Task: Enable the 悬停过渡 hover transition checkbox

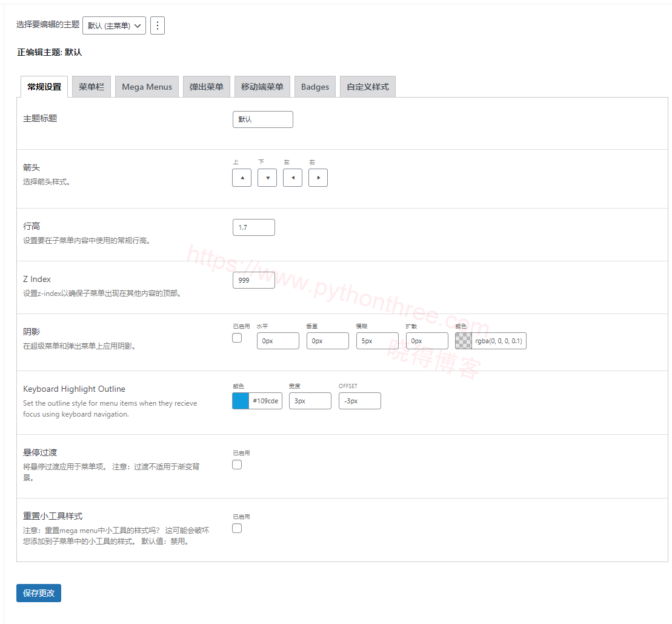Action: pos(237,465)
